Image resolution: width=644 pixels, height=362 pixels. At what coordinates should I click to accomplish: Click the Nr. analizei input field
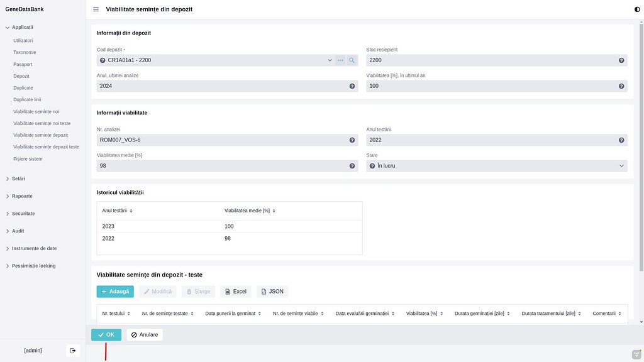click(x=227, y=140)
